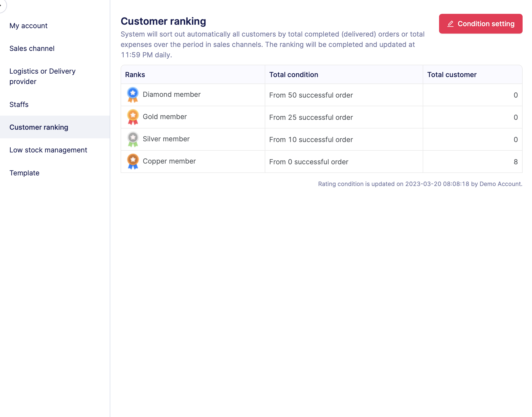Click the Copper member medal icon

pos(133,162)
